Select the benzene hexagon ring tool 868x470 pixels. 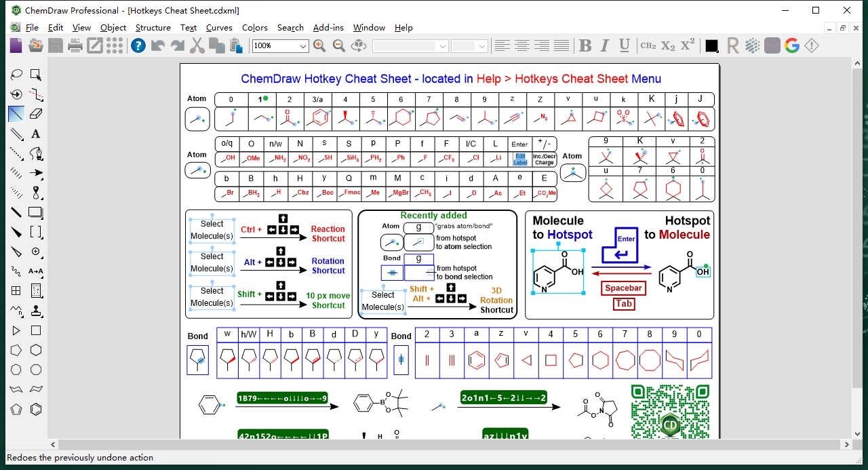[x=35, y=409]
